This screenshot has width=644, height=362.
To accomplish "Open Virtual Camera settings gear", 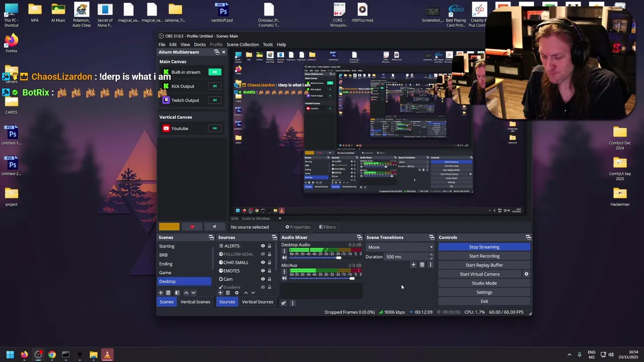I will click(x=526, y=274).
